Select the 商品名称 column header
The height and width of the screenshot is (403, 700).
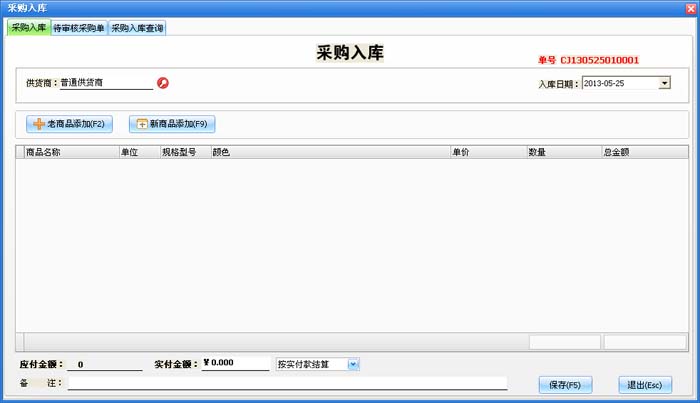pos(72,152)
